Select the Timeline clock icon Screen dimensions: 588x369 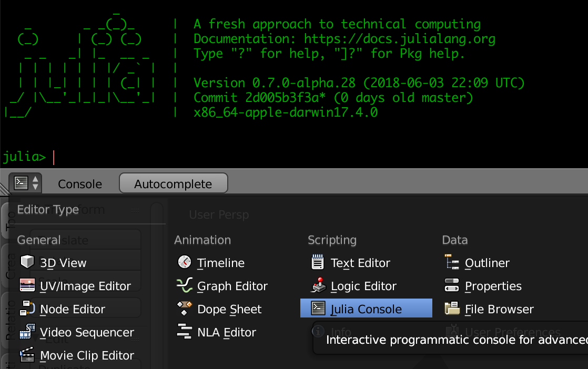click(185, 262)
